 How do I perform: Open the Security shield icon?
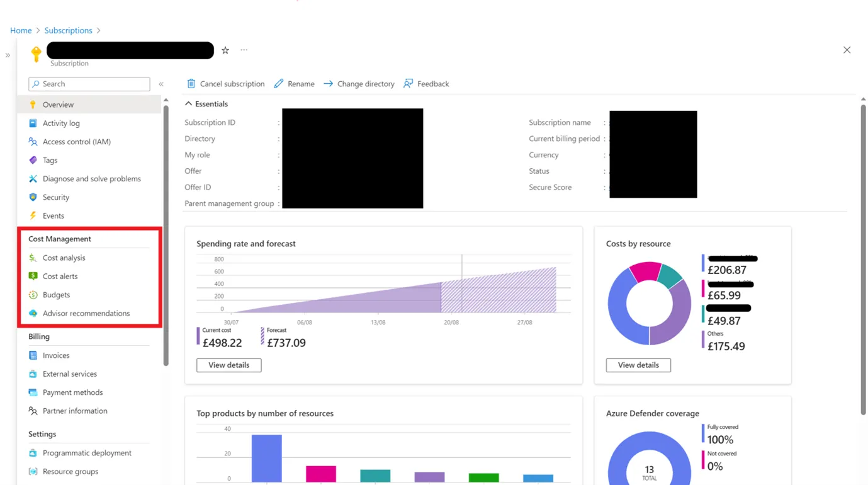click(x=33, y=197)
